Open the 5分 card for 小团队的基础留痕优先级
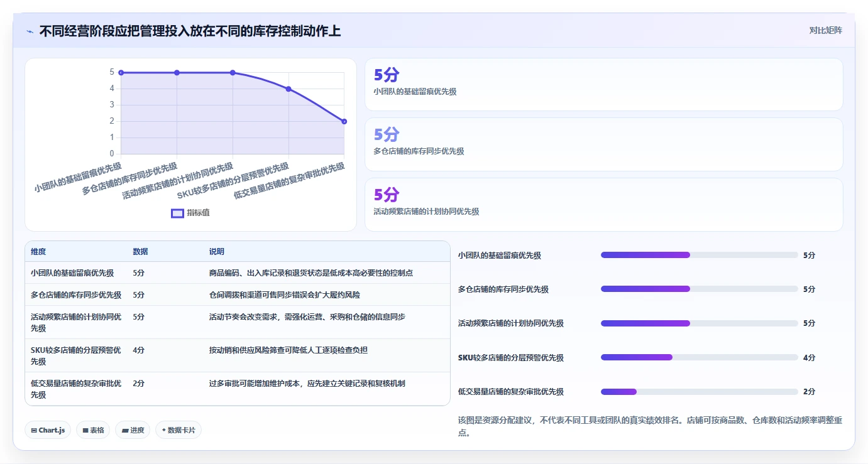This screenshot has height=464, width=868. pyautogui.click(x=603, y=84)
